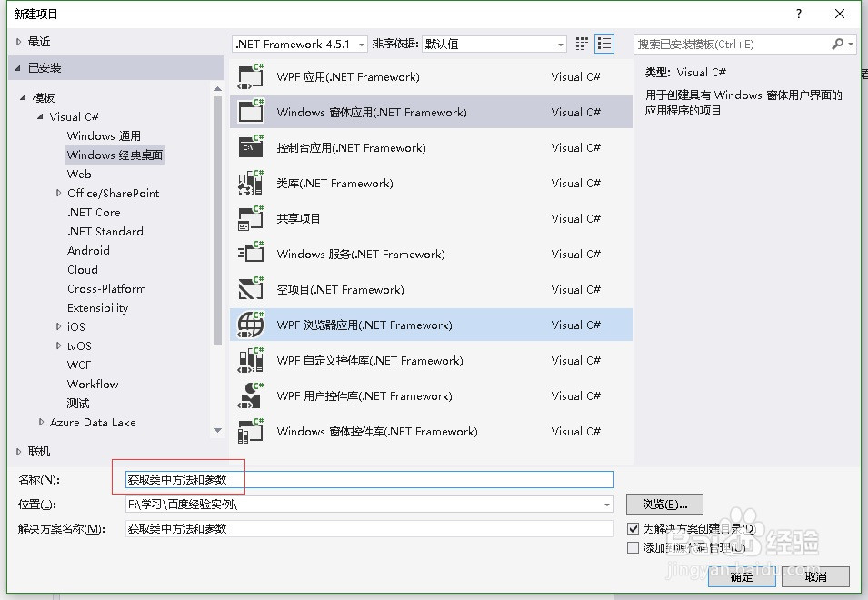
Task: Select the WPF 应用(.NET Framework) template icon
Action: tap(250, 76)
